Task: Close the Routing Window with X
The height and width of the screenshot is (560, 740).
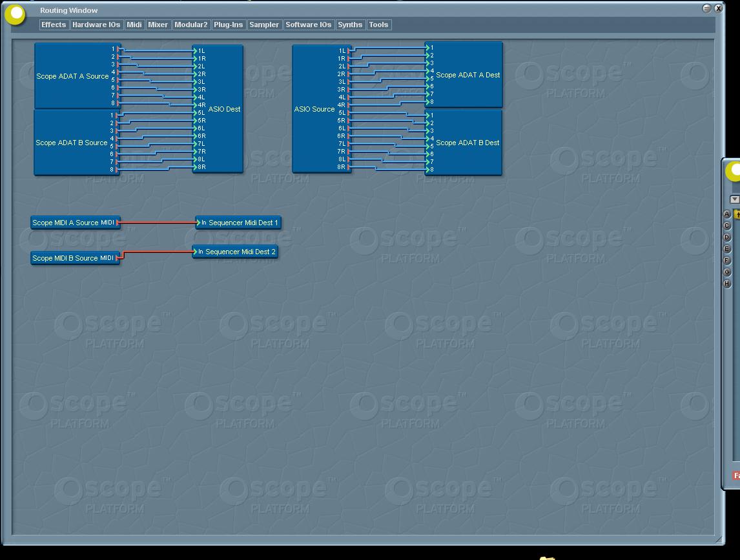Action: [718, 8]
